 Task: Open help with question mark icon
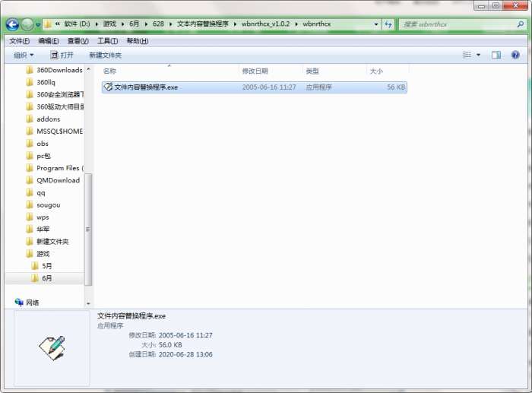pos(515,55)
